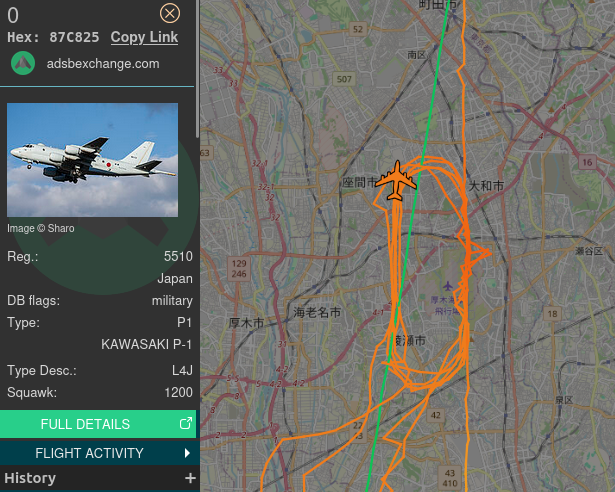Click the FLIGHT ACTIVITY arrow icon
This screenshot has width=615, height=492.
coord(187,453)
